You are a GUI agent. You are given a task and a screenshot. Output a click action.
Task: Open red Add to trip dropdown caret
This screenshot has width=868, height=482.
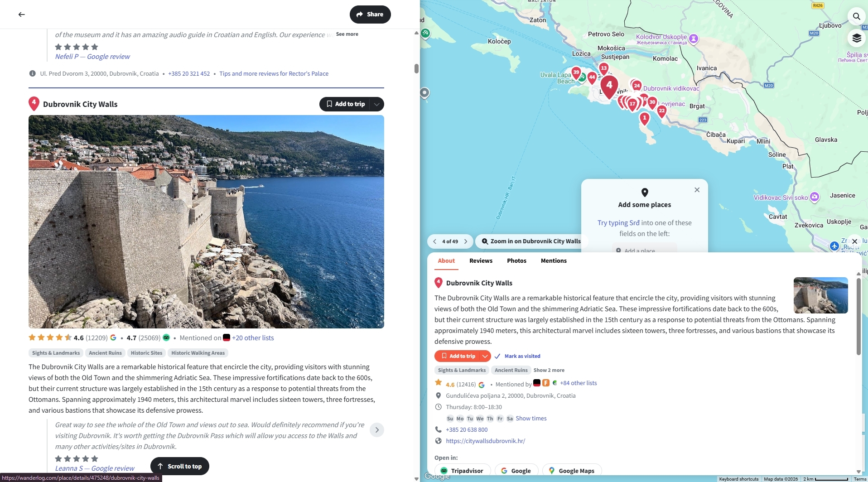[x=485, y=356]
